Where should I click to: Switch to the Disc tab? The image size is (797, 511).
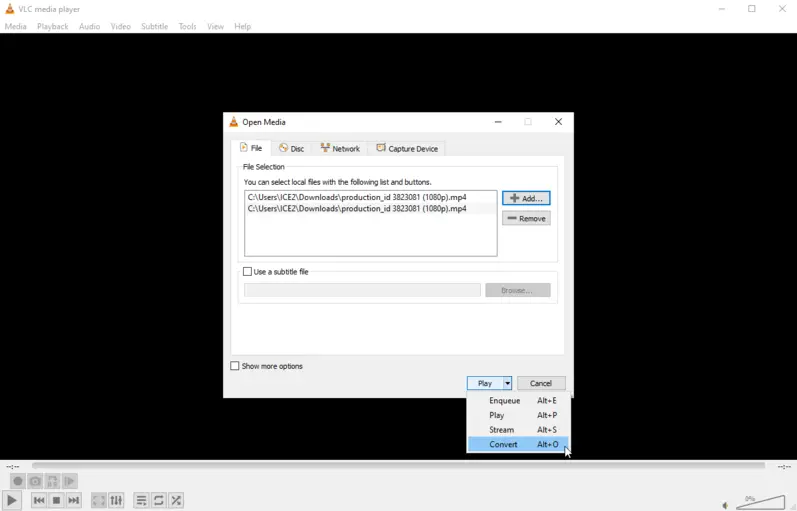tap(291, 148)
